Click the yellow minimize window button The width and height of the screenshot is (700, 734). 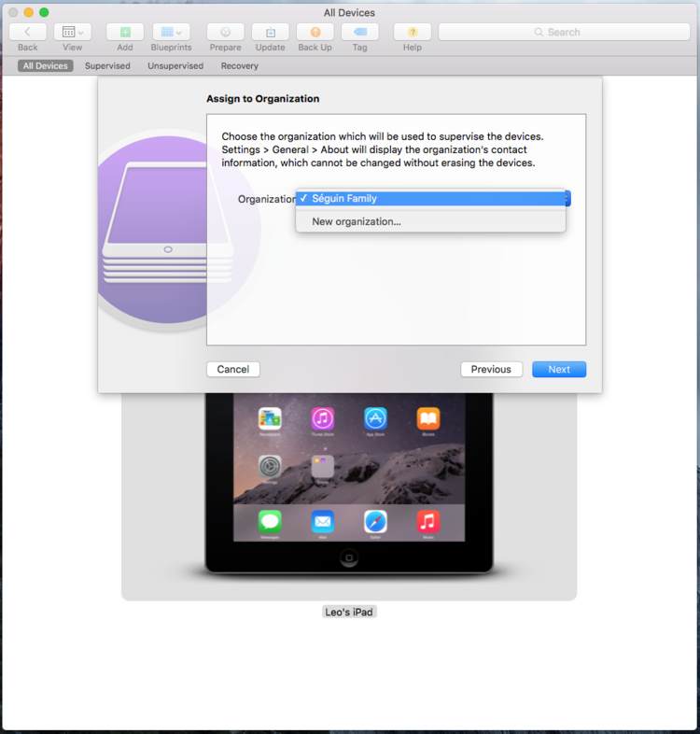(29, 12)
